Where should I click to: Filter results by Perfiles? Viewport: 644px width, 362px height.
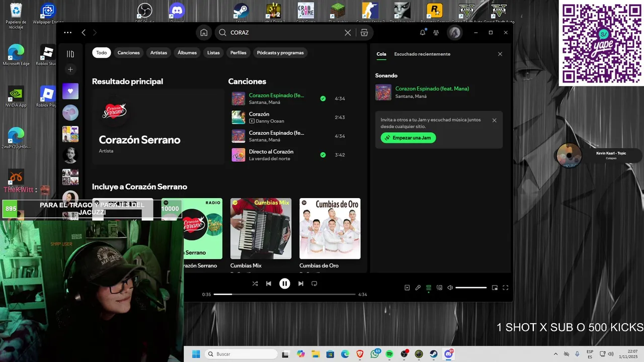point(238,53)
